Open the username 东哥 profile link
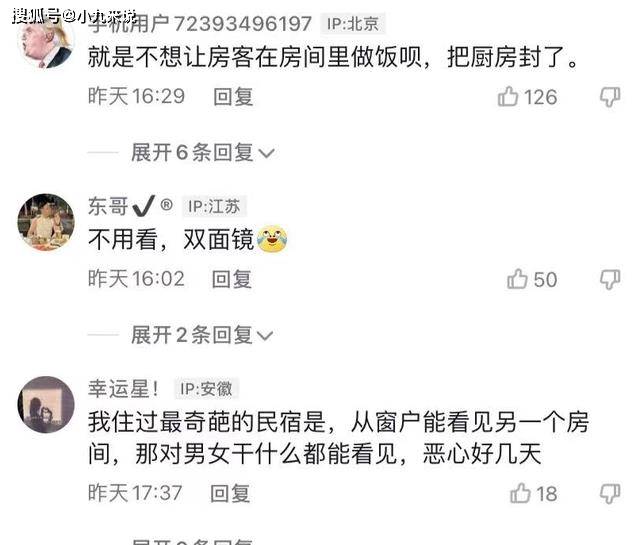 pos(108,206)
